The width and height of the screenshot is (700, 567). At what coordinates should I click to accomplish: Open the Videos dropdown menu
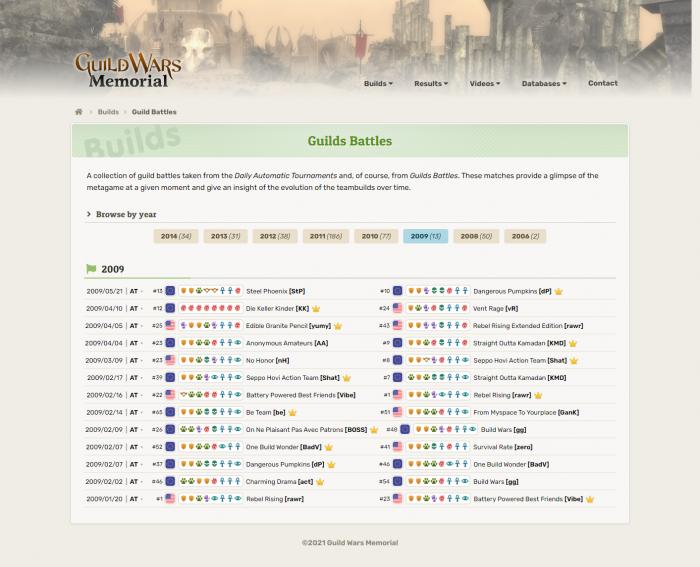click(485, 83)
